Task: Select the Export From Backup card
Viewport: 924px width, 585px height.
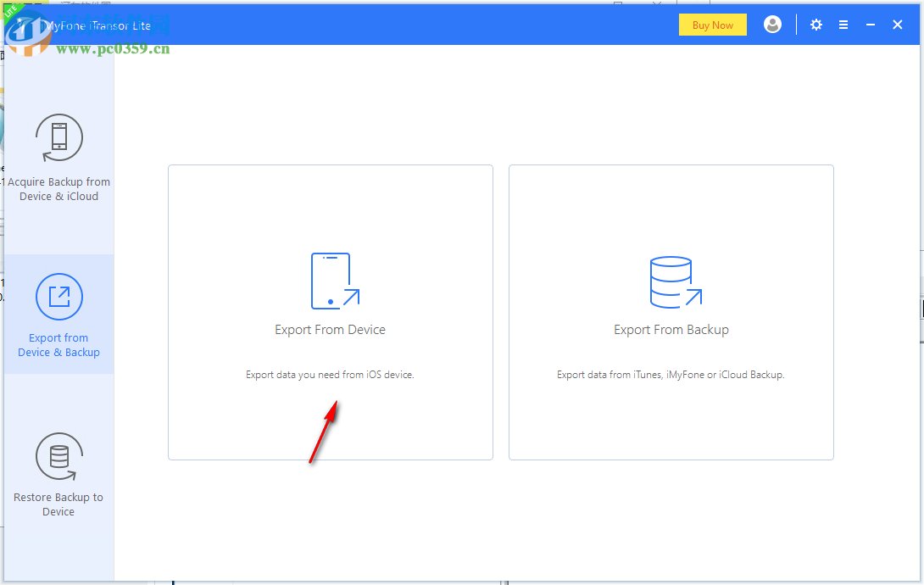Action: tap(671, 312)
